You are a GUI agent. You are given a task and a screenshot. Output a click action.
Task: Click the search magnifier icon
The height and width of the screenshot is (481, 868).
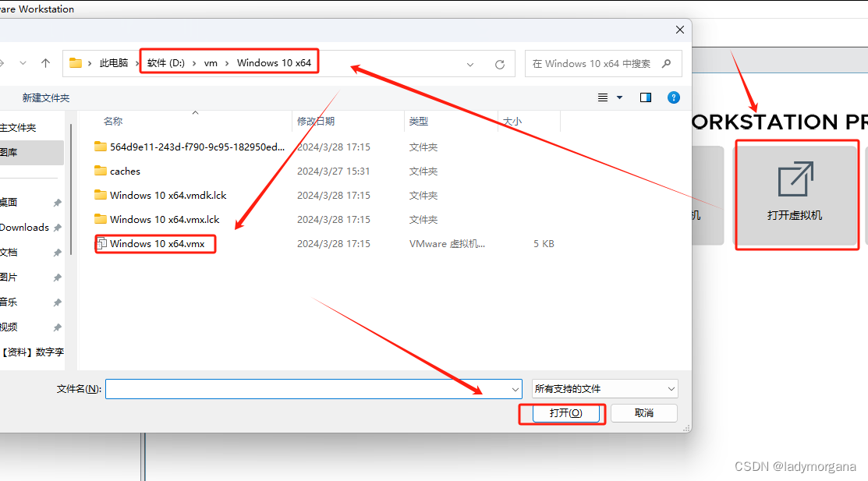(667, 64)
